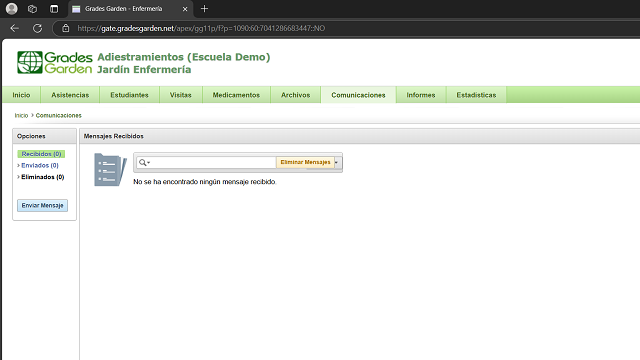The height and width of the screenshot is (360, 640).
Task: Click the message list document icon
Action: (x=110, y=170)
